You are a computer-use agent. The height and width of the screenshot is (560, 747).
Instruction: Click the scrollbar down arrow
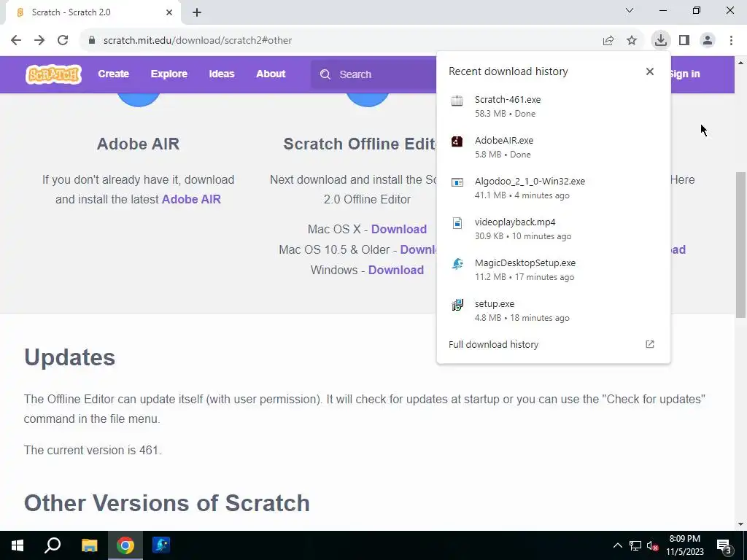(740, 524)
